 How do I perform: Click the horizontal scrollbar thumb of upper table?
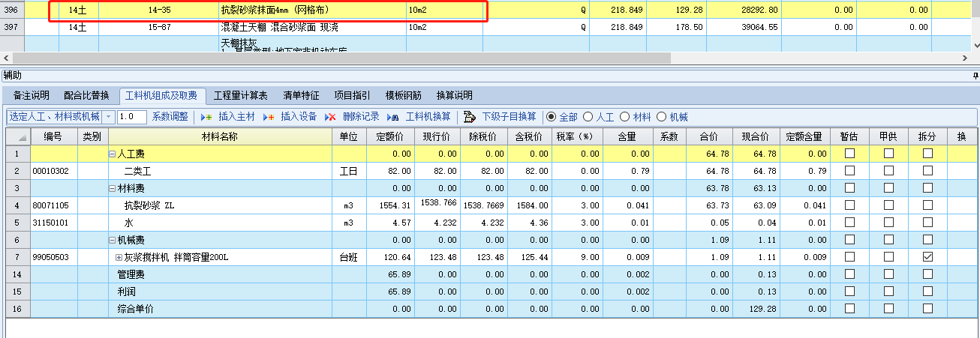click(x=341, y=58)
